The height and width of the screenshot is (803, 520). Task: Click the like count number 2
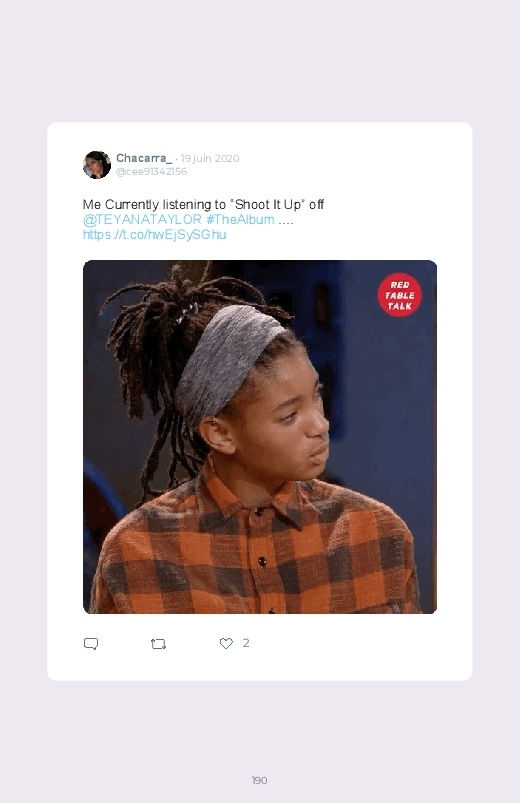(246, 643)
